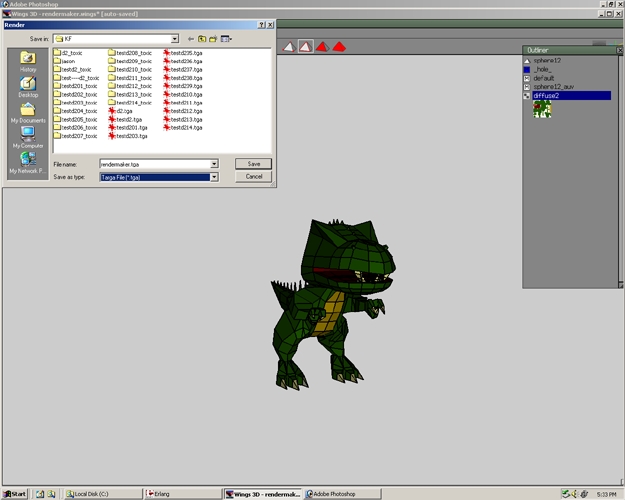Image resolution: width=625 pixels, height=500 pixels.
Task: Select Edge selection mode pyramid icon
Action: [x=306, y=47]
